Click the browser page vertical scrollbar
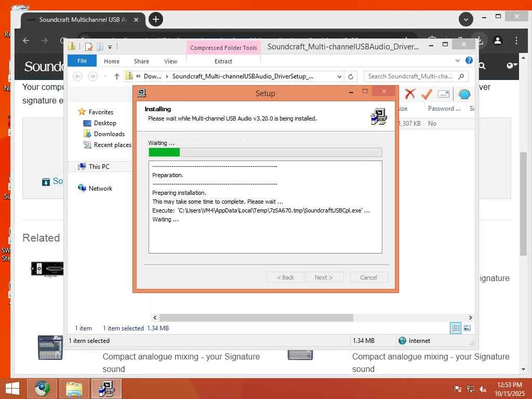Viewport: 532px width, 399px height. (x=523, y=204)
